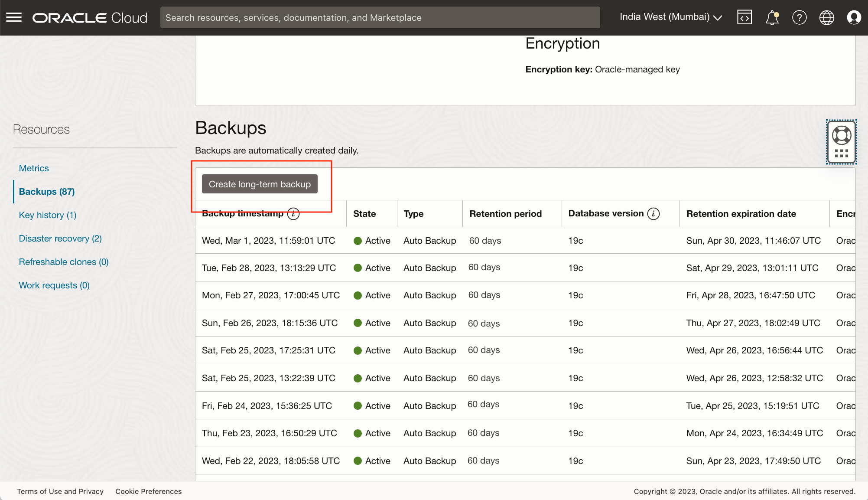Screen dimensions: 868x500
Task: Expand the India West (Mumbai) region selector
Action: pyautogui.click(x=670, y=17)
